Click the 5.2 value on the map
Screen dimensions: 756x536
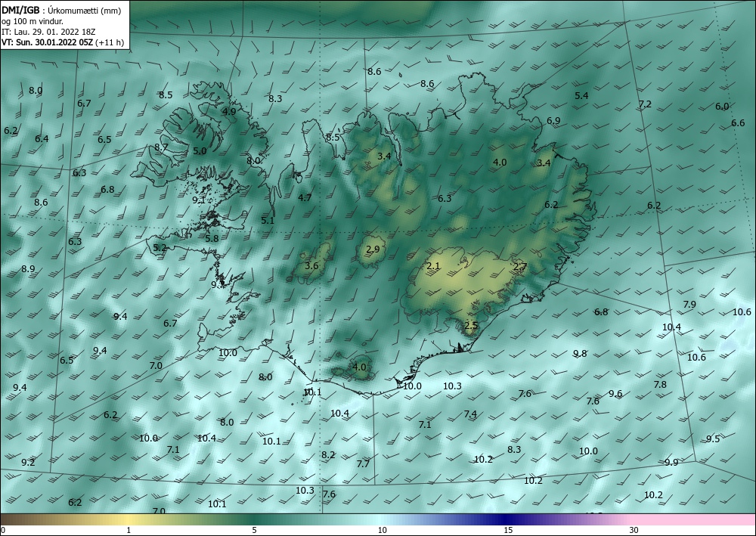click(x=160, y=248)
